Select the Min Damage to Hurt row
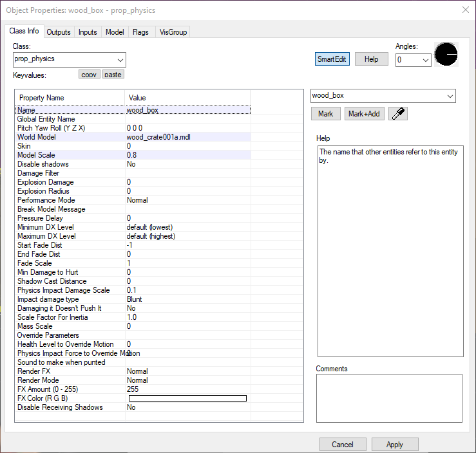Screen dimensions: 476x453 coord(133,272)
